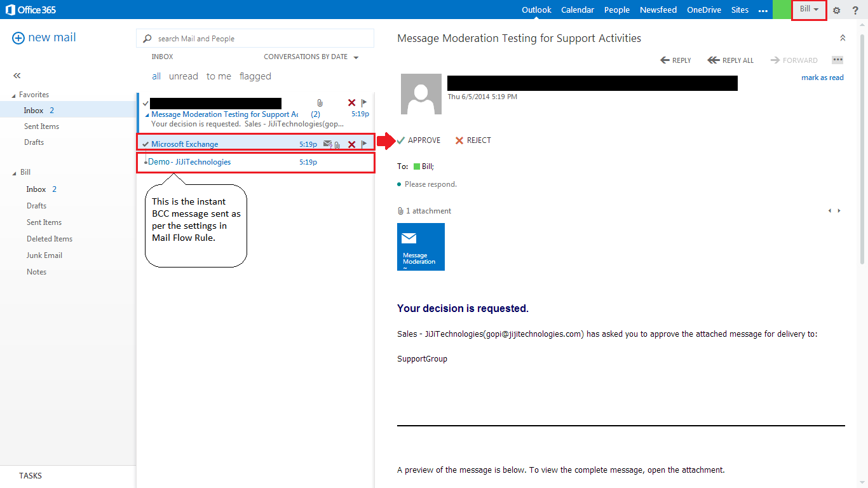This screenshot has height=488, width=868.
Task: Open the Bill account dropdown
Action: [x=808, y=10]
